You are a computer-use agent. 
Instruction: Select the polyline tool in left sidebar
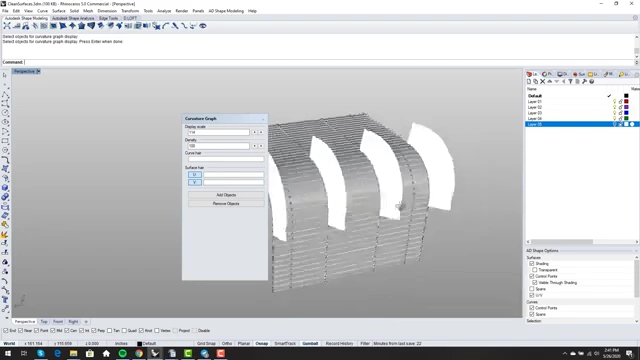(x=5, y=94)
